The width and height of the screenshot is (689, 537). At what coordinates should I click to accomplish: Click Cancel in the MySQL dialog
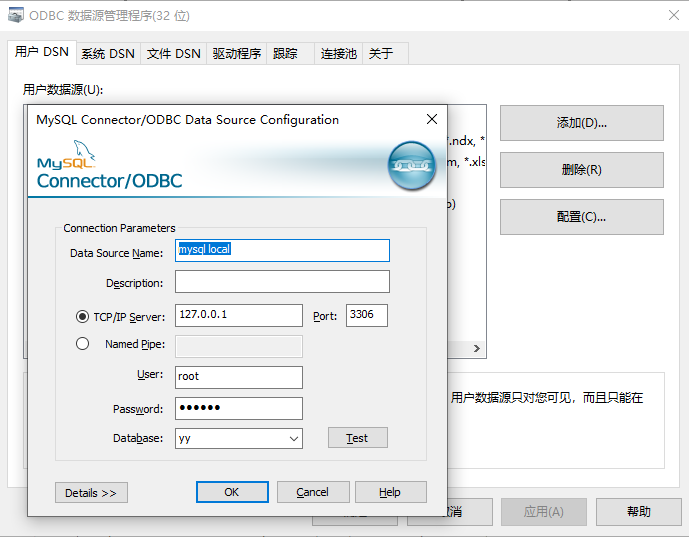point(313,492)
